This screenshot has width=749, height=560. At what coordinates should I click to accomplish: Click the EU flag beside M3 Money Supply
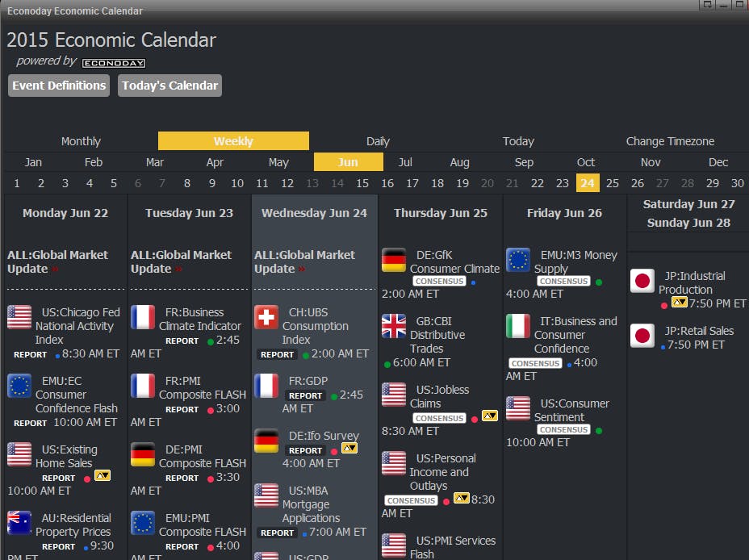pyautogui.click(x=518, y=260)
